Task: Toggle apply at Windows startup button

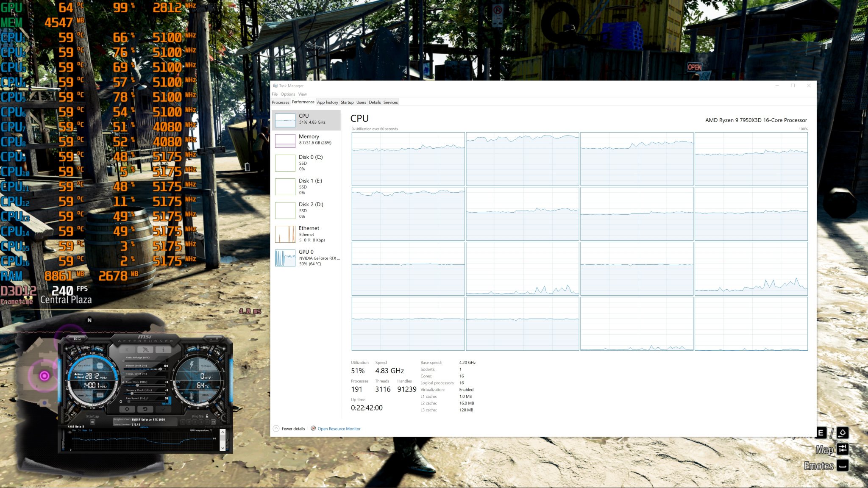Action: coord(92,422)
